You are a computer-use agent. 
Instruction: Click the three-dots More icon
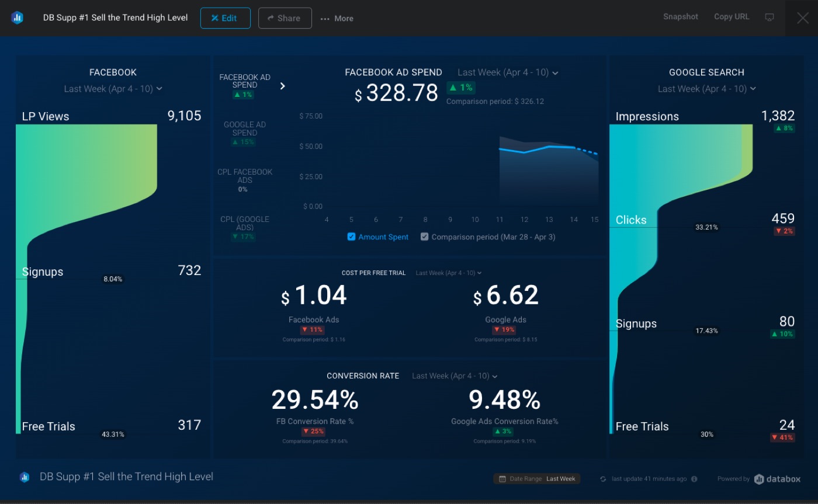click(325, 19)
